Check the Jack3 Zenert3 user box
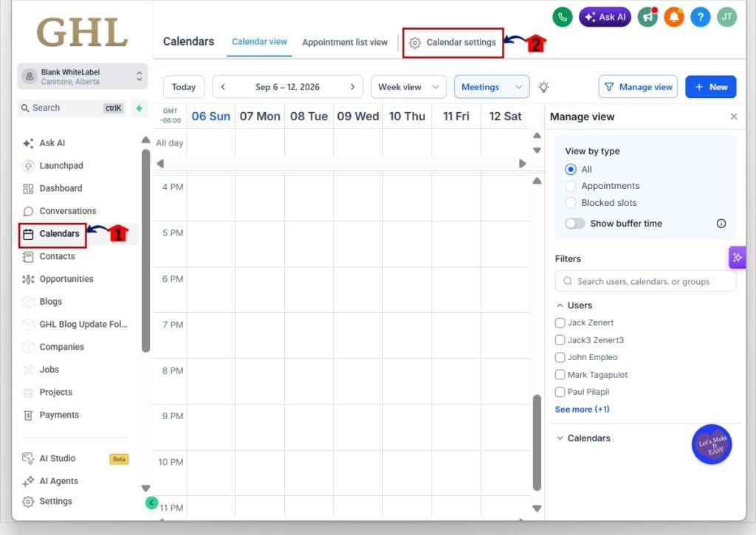 (x=560, y=340)
